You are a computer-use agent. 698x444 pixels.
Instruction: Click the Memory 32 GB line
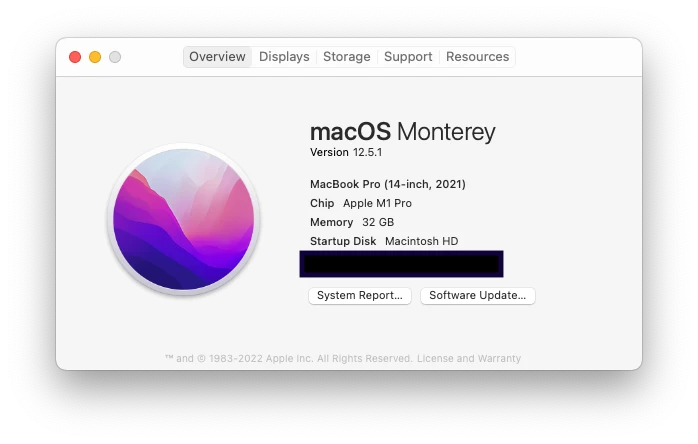(x=352, y=222)
